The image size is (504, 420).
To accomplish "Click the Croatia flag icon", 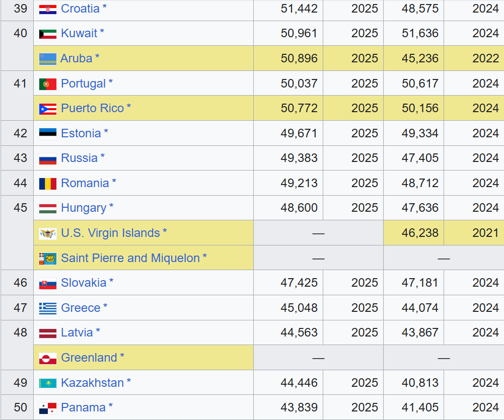I will click(48, 9).
